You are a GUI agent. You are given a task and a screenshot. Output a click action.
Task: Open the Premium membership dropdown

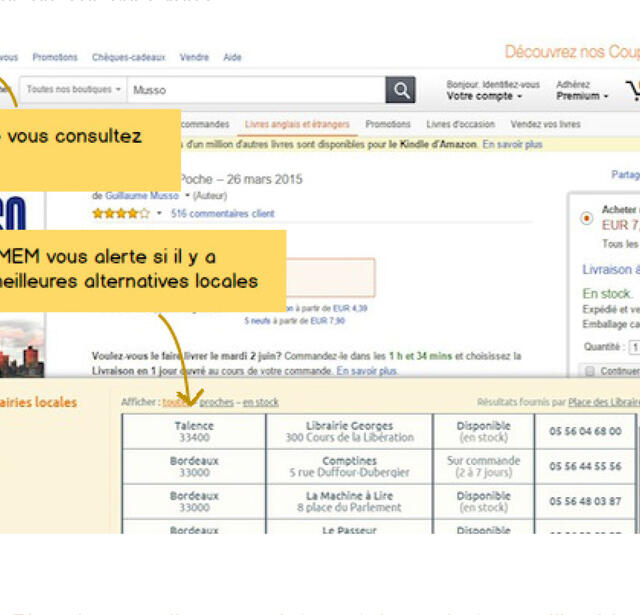tap(582, 96)
